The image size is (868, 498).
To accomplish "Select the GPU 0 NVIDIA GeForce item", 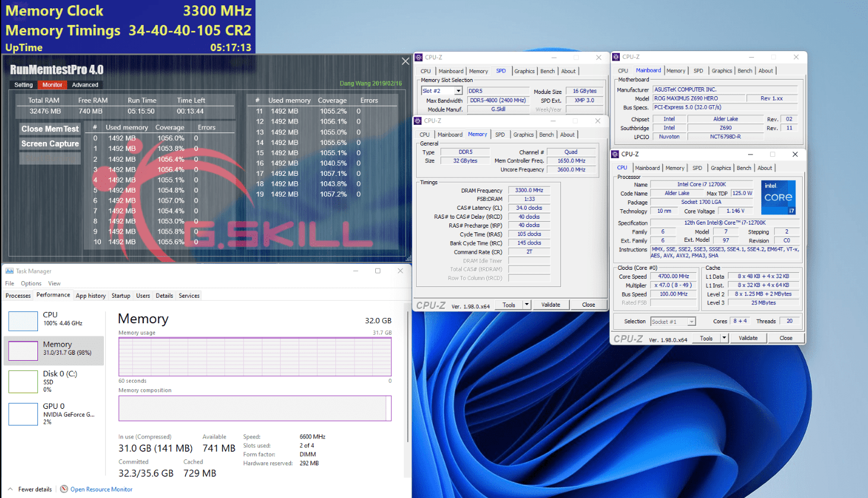I will coord(53,414).
